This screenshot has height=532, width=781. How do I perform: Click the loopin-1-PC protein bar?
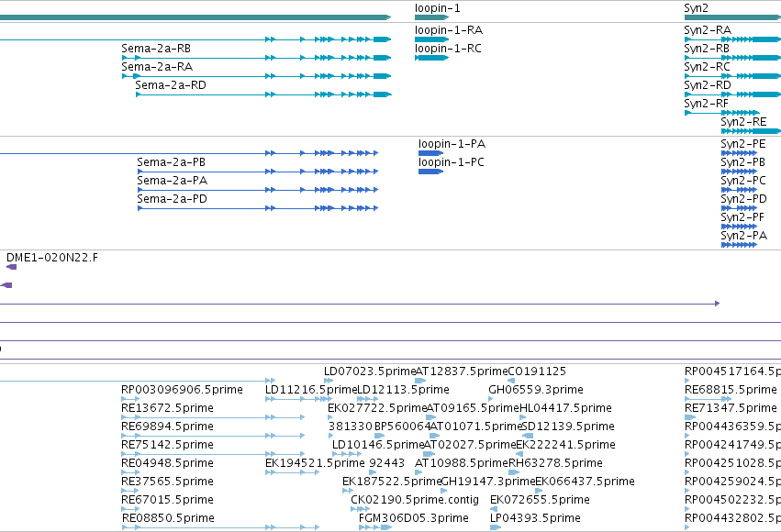pos(430,172)
